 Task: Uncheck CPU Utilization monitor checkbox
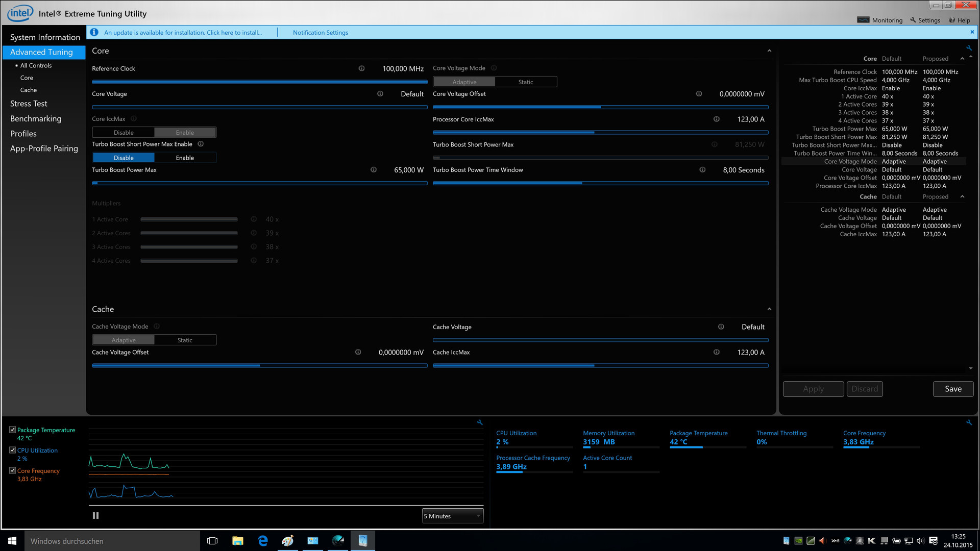13,450
